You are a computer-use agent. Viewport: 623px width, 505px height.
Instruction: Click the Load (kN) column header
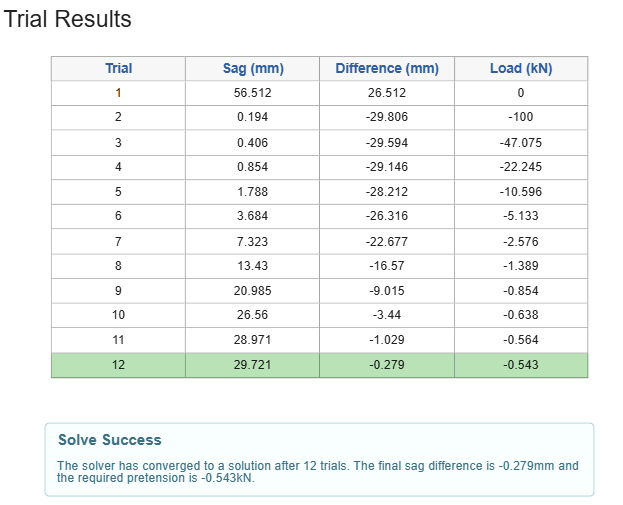pyautogui.click(x=521, y=68)
